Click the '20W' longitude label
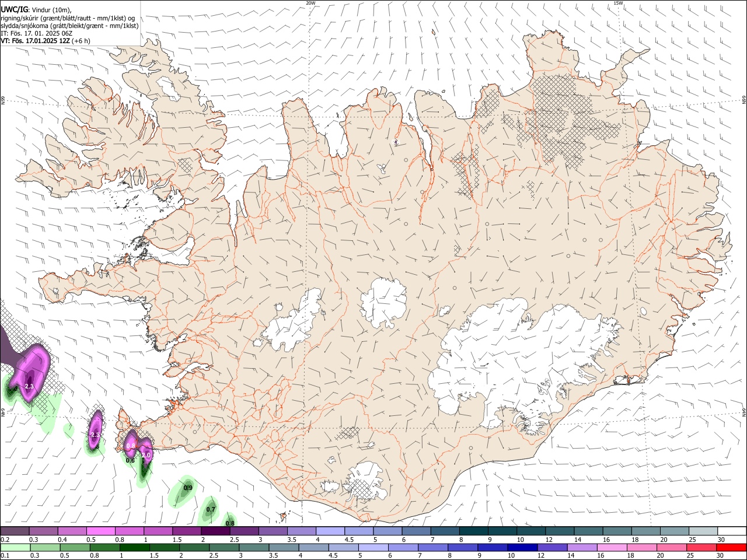 (x=310, y=3)
